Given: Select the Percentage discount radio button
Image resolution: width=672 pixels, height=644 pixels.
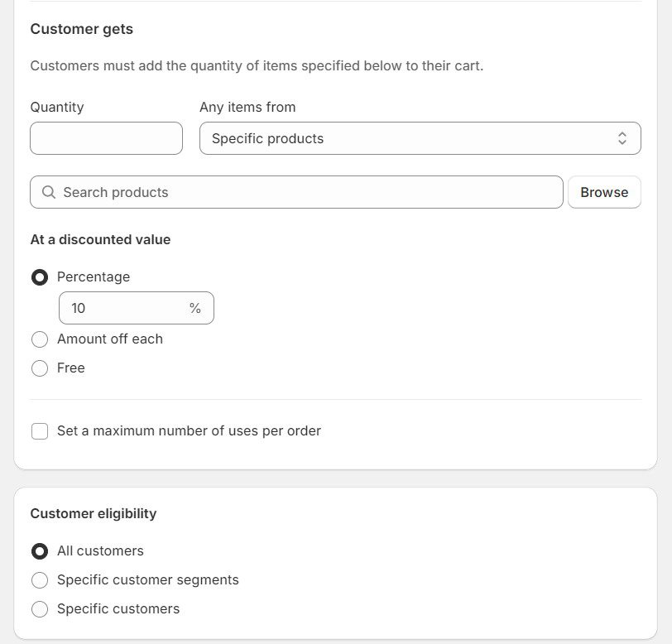Looking at the screenshot, I should pyautogui.click(x=40, y=277).
